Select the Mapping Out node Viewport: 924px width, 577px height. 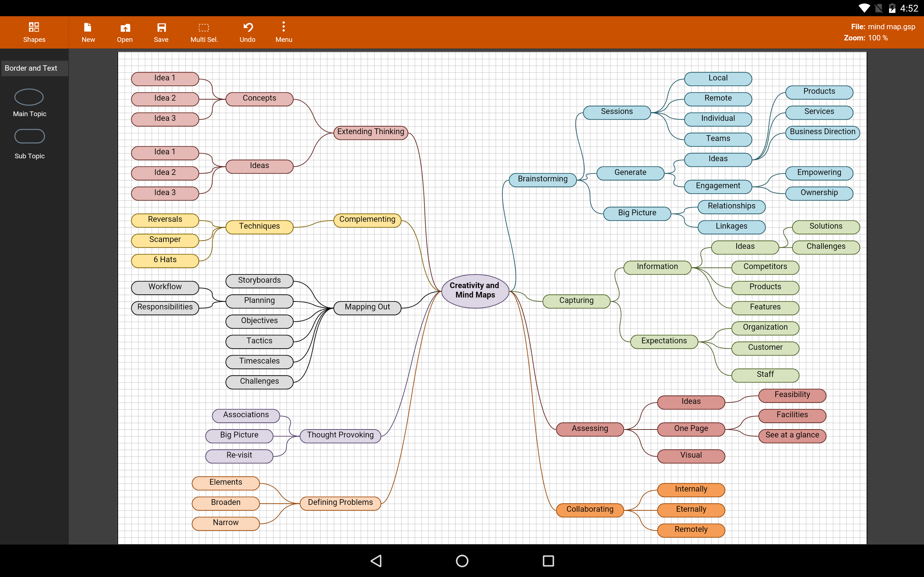pos(367,307)
